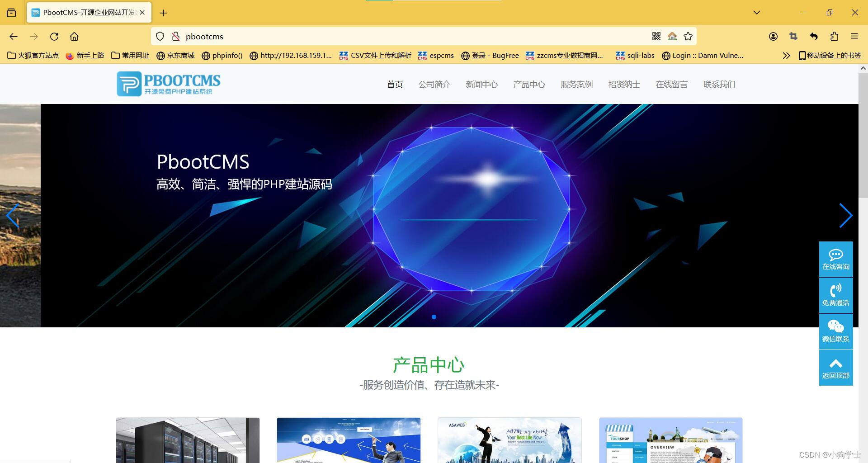Open the Firefox tab overview icon
The image size is (868, 463).
click(x=11, y=13)
